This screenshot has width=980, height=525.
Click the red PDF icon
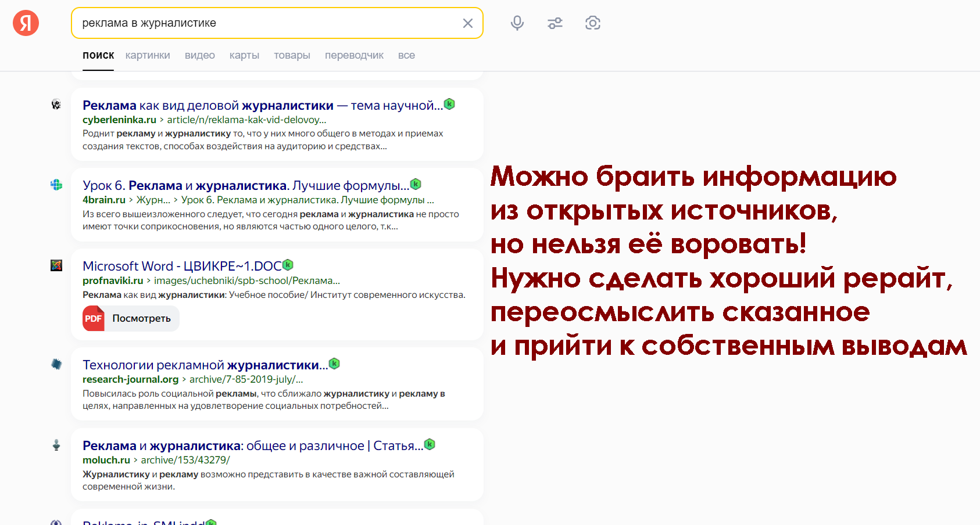pyautogui.click(x=94, y=318)
